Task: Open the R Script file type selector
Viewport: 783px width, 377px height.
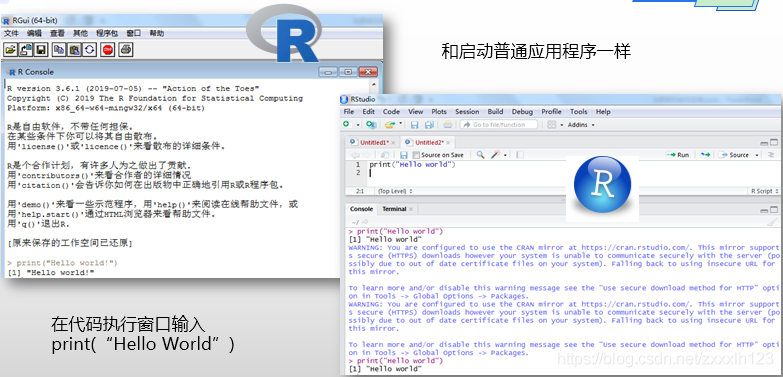Action: tap(765, 191)
